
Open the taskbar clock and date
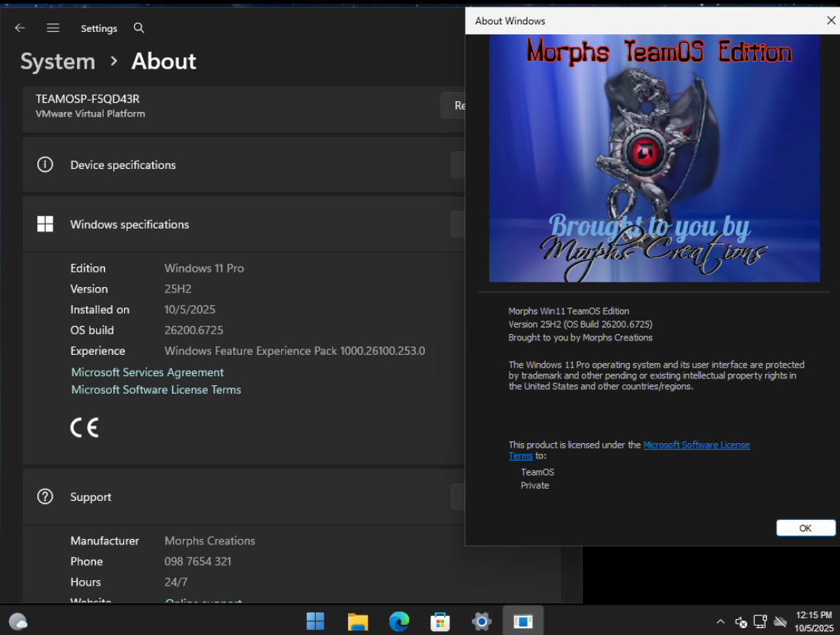point(813,621)
